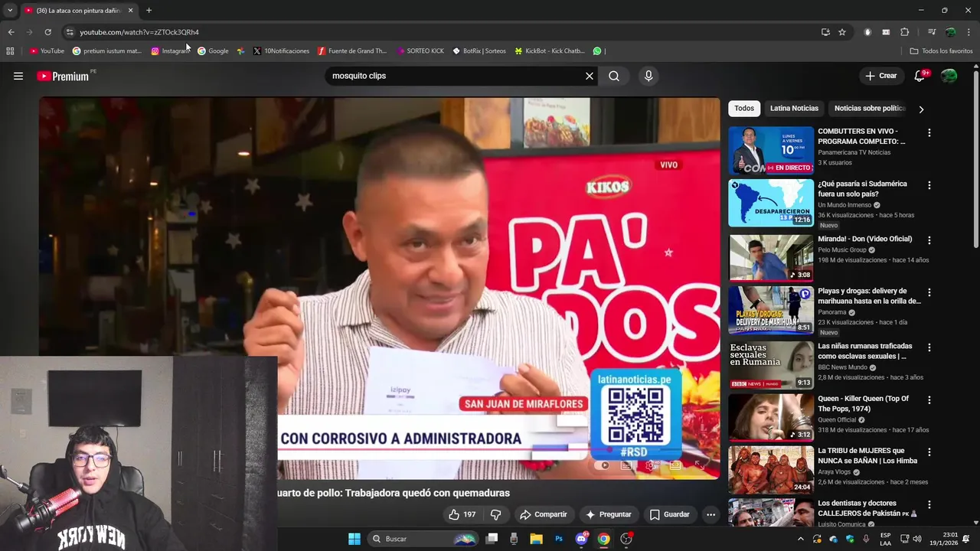Run search with the magnifier button
Image resolution: width=980 pixels, height=551 pixels.
point(614,76)
